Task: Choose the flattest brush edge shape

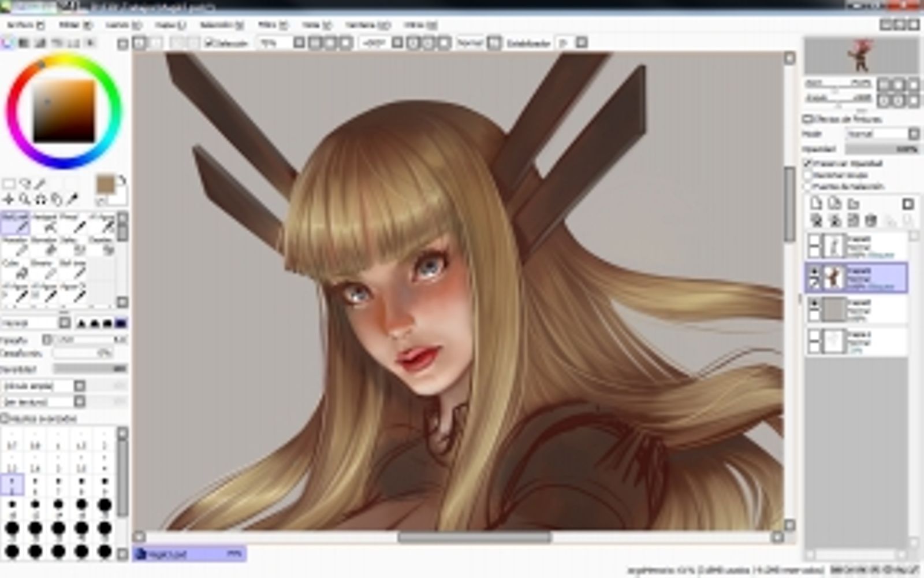Action: (121, 323)
